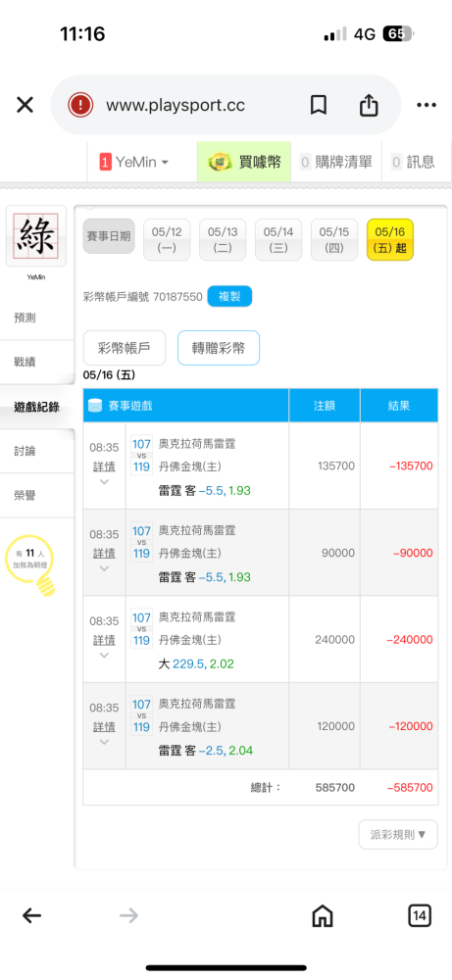Image resolution: width=452 pixels, height=980 pixels.
Task: Open the three-dot browser menu
Action: [x=427, y=105]
